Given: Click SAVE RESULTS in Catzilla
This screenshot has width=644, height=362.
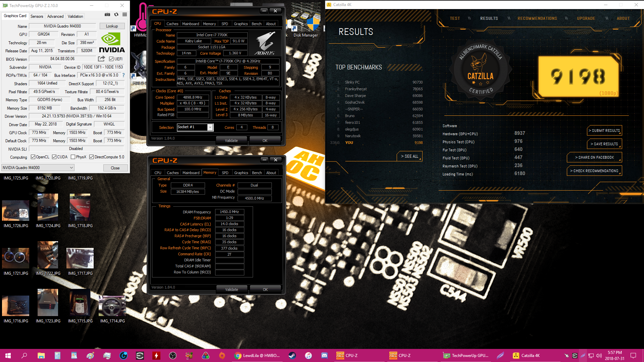Looking at the screenshot, I should [x=604, y=144].
